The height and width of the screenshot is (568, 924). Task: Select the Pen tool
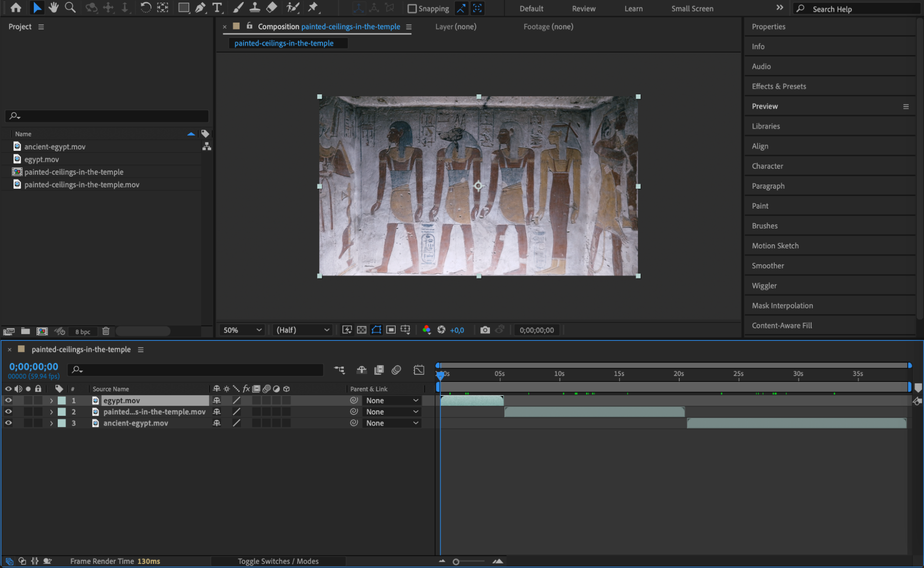[200, 7]
